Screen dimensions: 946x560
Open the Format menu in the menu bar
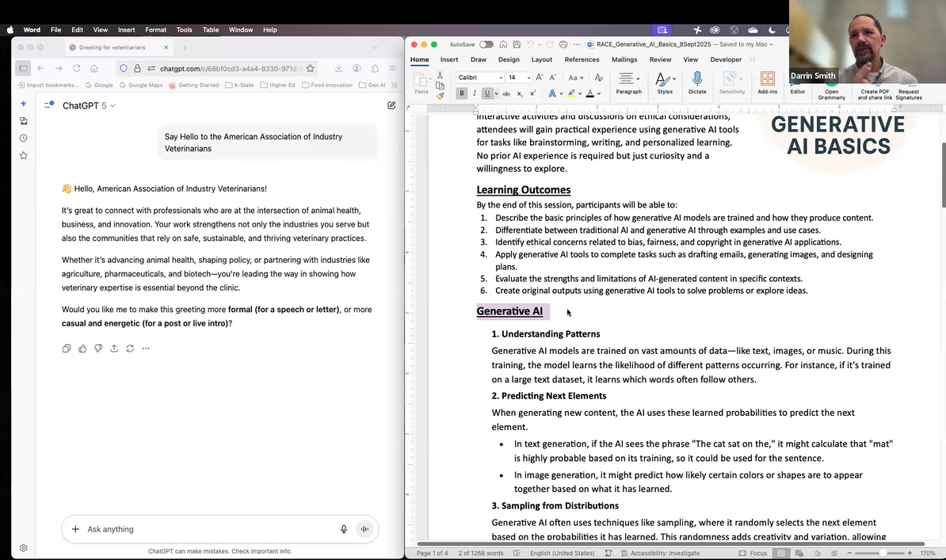pos(155,29)
